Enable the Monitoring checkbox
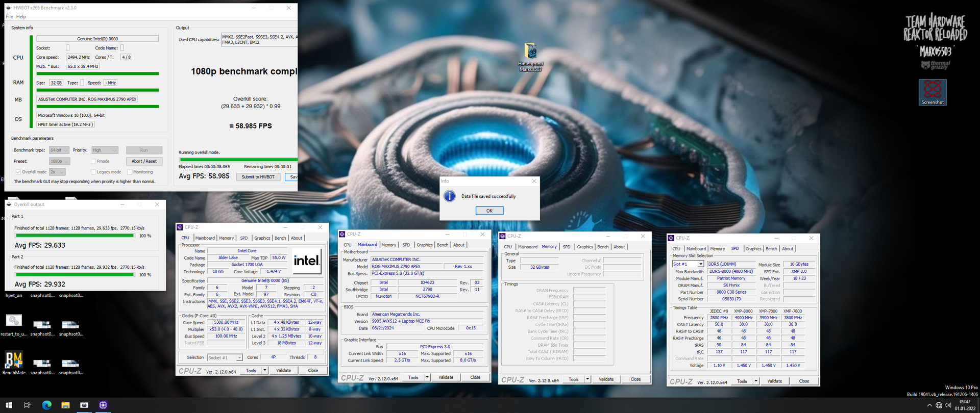The image size is (980, 413). 130,172
